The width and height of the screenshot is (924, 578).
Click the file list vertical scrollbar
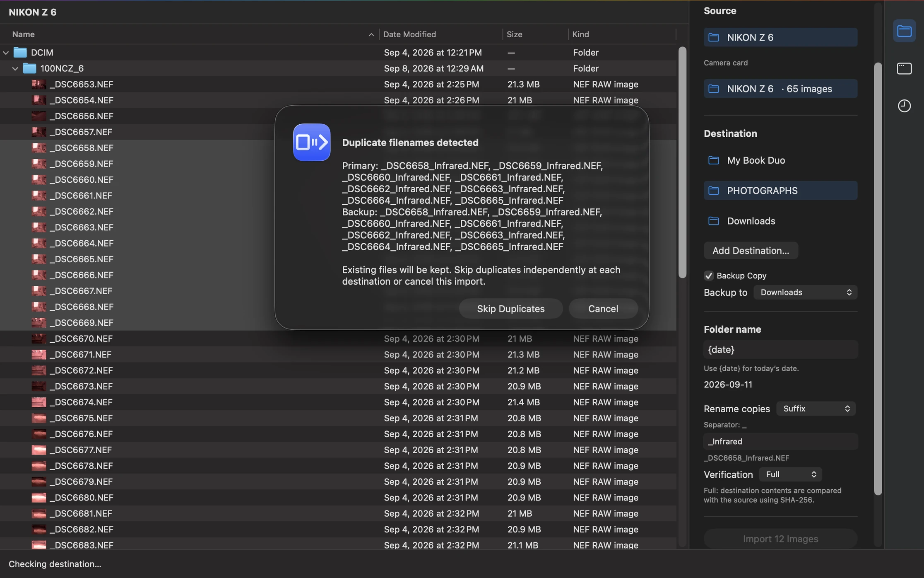682,162
